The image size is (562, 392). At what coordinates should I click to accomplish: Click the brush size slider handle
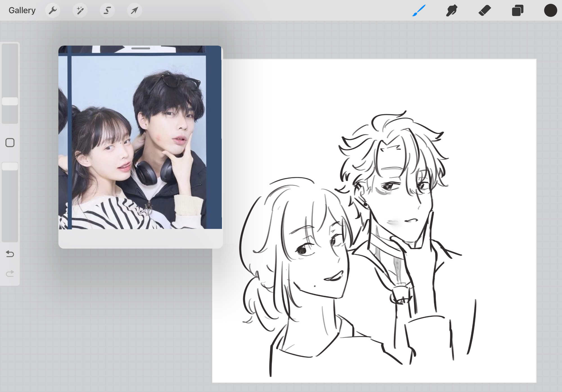tap(10, 101)
